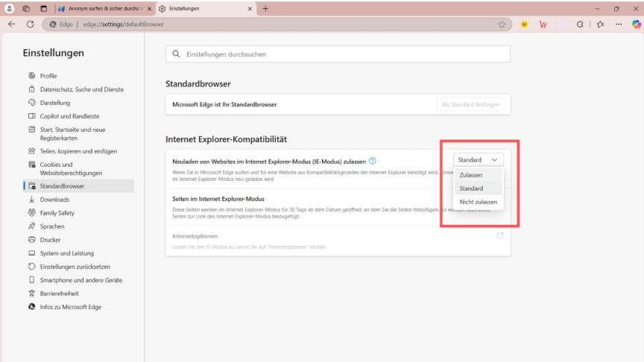644x362 pixels.
Task: Click the 'Einstellungen durchsuchen' search field
Action: point(338,54)
